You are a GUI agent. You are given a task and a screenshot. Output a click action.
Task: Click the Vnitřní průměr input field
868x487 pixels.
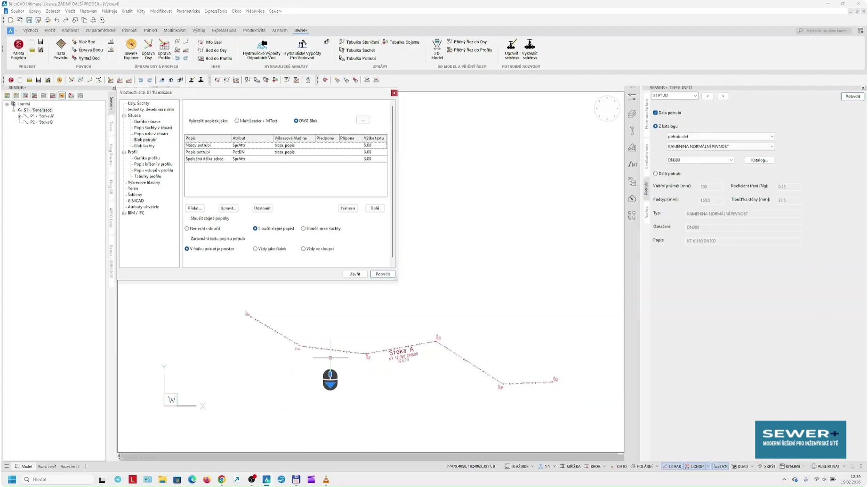pos(711,187)
